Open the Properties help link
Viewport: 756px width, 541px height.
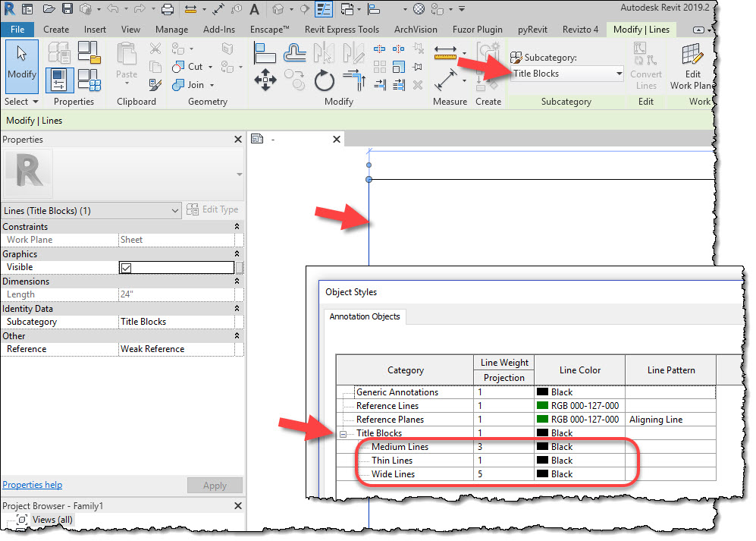[32, 485]
